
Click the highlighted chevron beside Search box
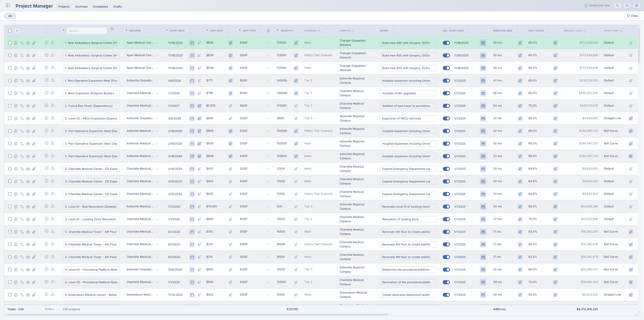pos(112,29)
